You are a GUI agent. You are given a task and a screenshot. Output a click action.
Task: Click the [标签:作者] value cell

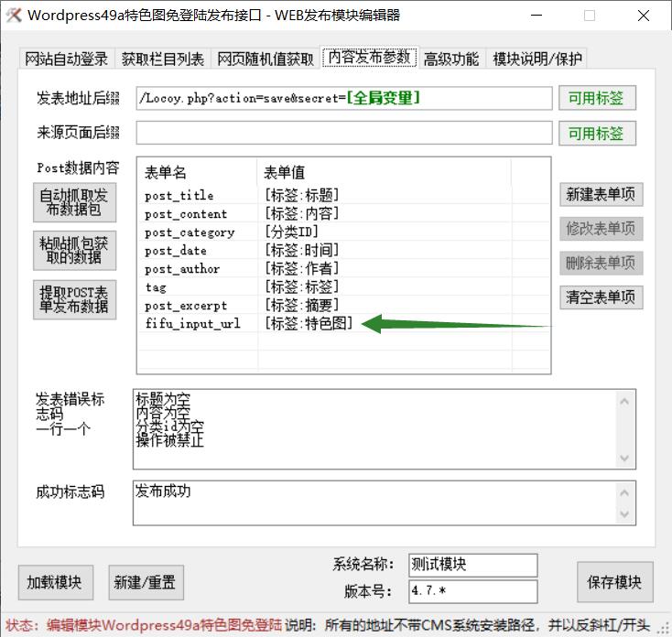(x=302, y=268)
